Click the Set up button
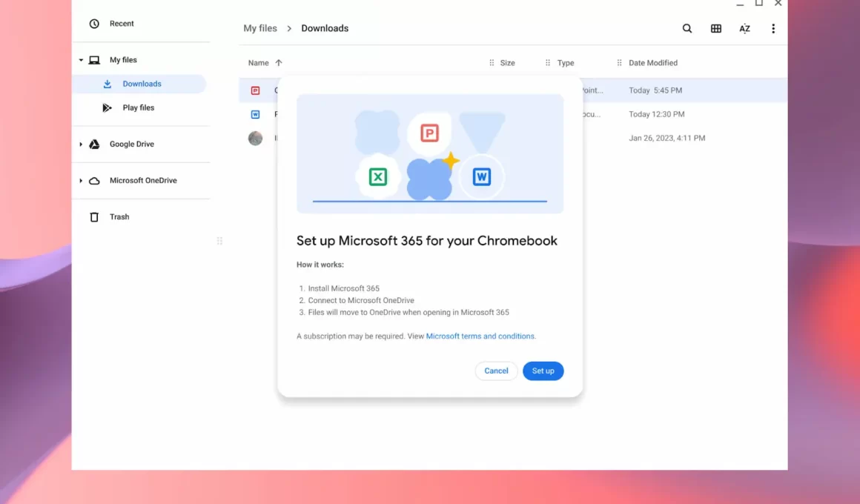860x504 pixels. [x=543, y=371]
